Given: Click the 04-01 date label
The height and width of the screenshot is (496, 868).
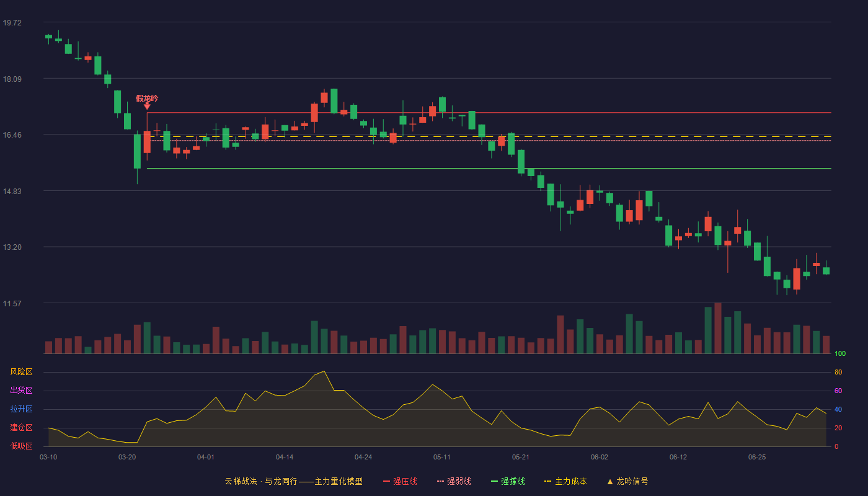Looking at the screenshot, I should 206,457.
